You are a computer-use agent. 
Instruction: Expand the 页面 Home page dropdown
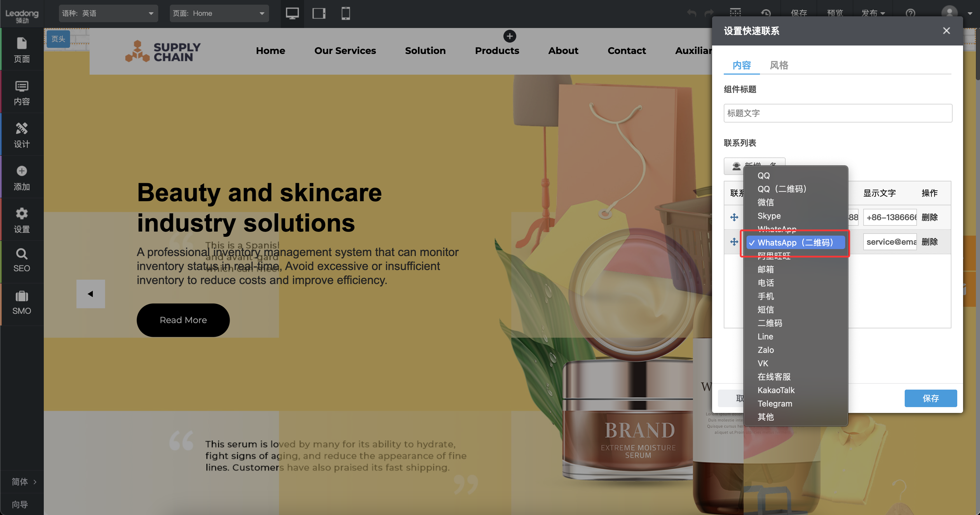click(219, 13)
